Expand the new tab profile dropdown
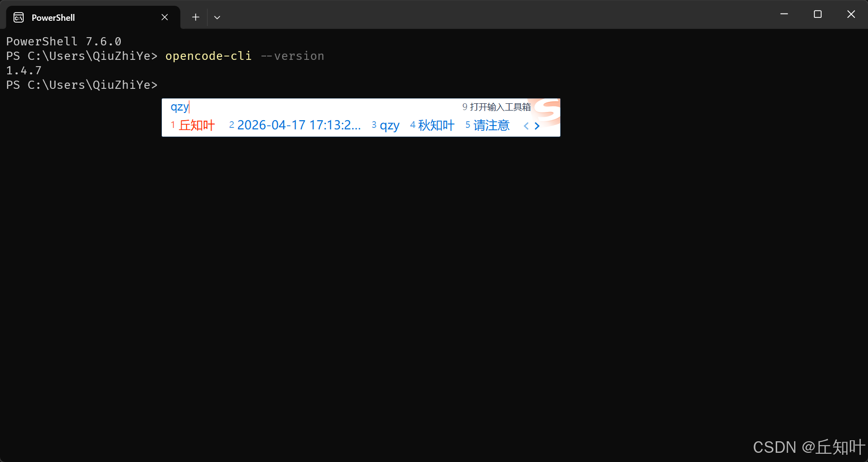This screenshot has width=868, height=462. [217, 17]
